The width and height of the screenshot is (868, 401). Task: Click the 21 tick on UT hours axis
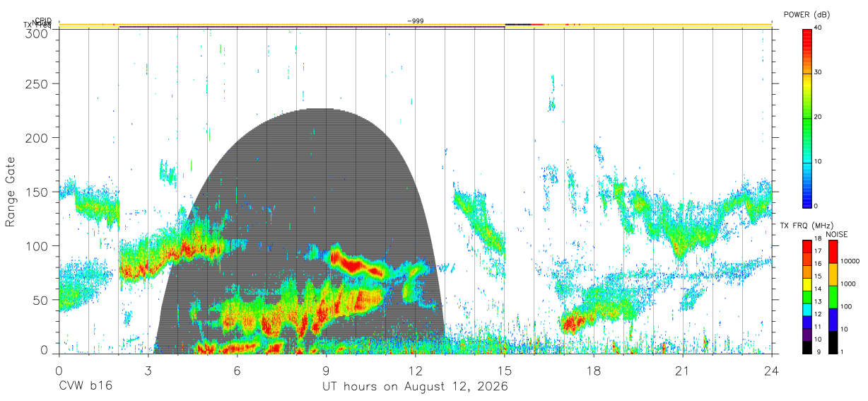point(682,371)
